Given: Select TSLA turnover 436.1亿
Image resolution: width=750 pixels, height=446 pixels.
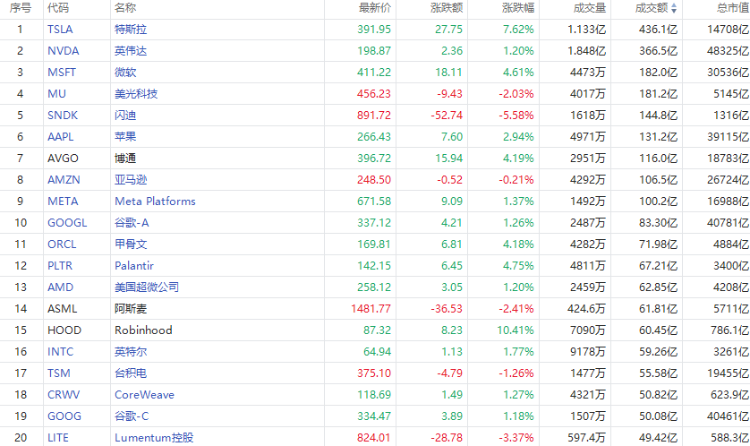Looking at the screenshot, I should (659, 29).
